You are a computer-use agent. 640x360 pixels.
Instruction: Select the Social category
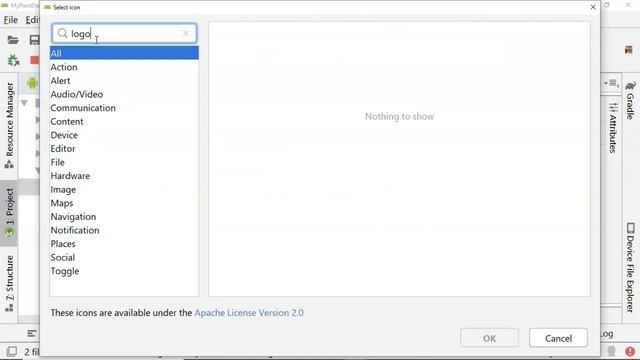pos(124,258)
